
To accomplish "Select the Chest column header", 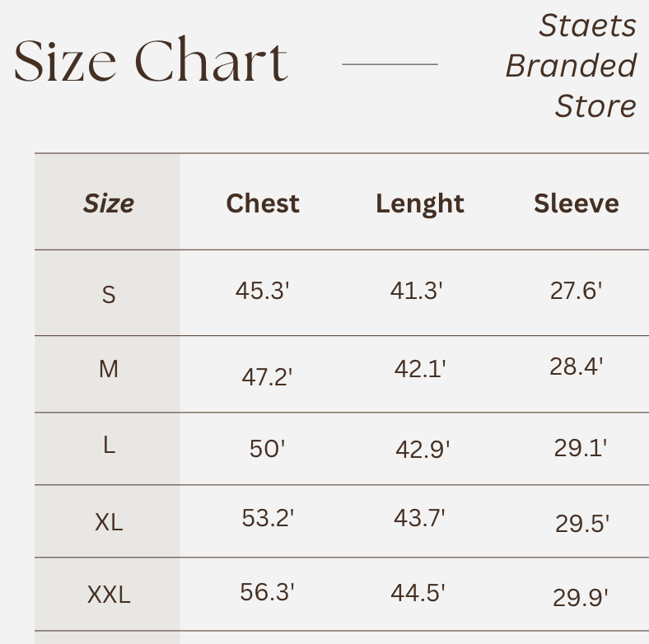I will click(263, 203).
